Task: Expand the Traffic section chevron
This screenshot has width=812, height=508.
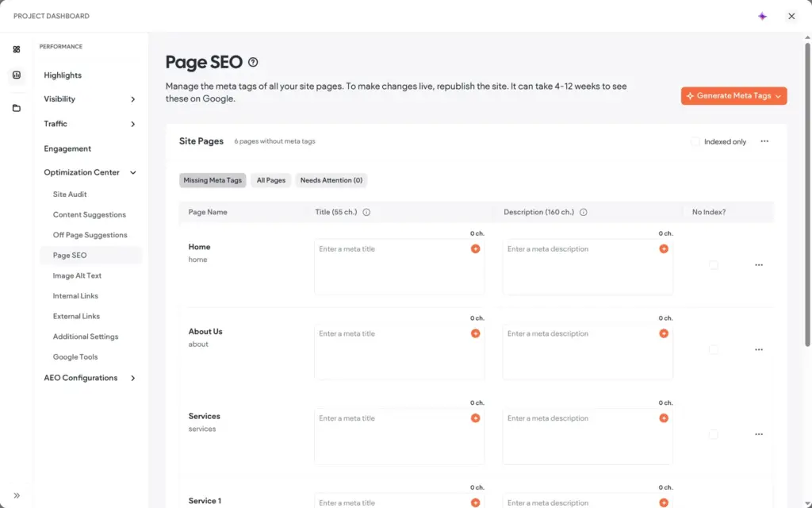Action: tap(132, 124)
